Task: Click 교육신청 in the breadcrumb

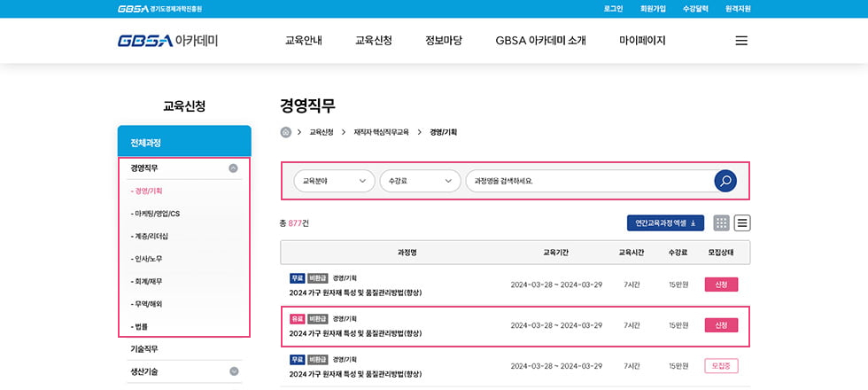Action: click(x=321, y=132)
